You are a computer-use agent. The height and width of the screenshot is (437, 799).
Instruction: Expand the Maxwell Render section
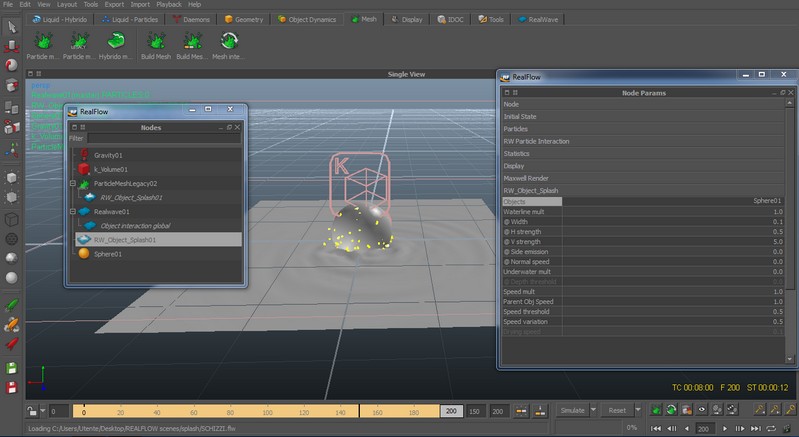pyautogui.click(x=643, y=178)
